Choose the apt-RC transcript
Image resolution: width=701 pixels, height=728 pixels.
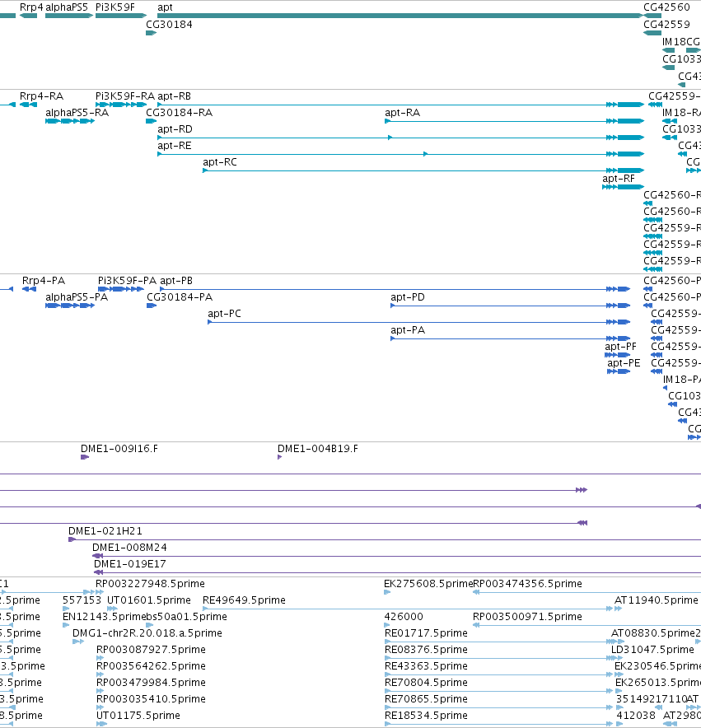220,162
